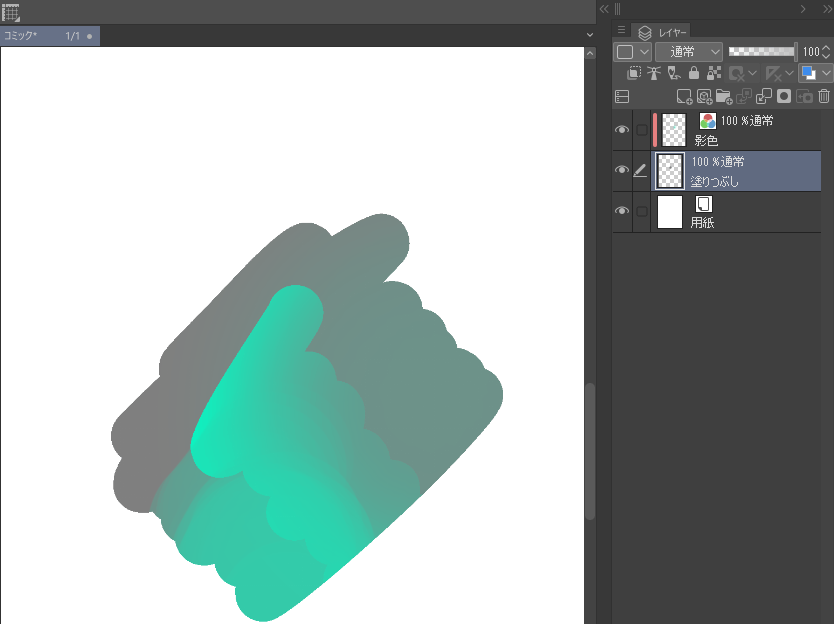Click the page number 1/1 in the canvas tab
Screen dimensions: 834x624
(72, 36)
